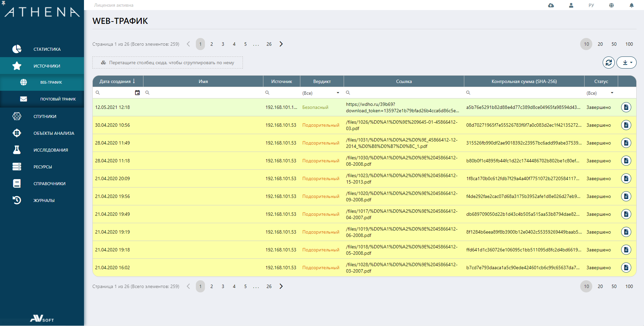This screenshot has height=326, width=644.
Task: Open report icon for 21.04.2020 16:02 row
Action: click(626, 268)
